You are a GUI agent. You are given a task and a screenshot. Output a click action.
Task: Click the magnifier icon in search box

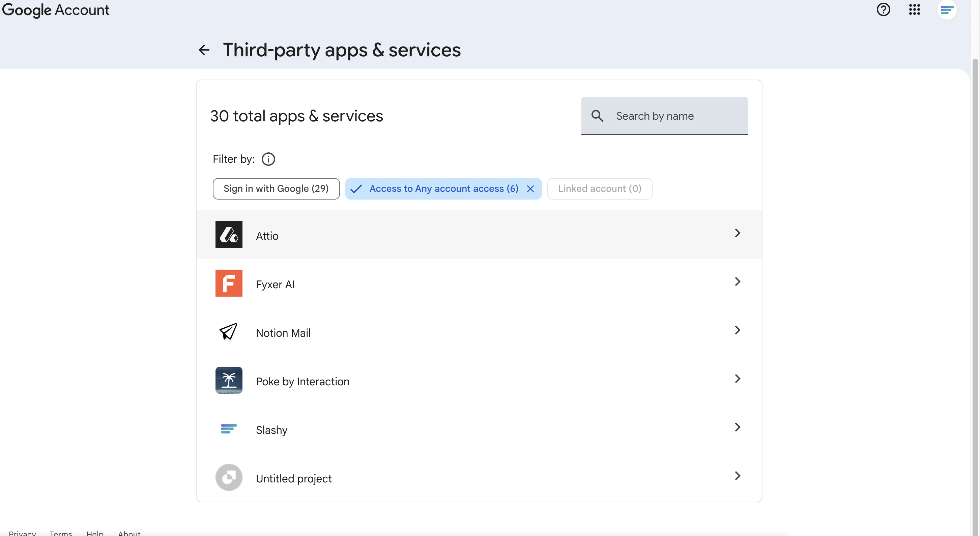[597, 116]
